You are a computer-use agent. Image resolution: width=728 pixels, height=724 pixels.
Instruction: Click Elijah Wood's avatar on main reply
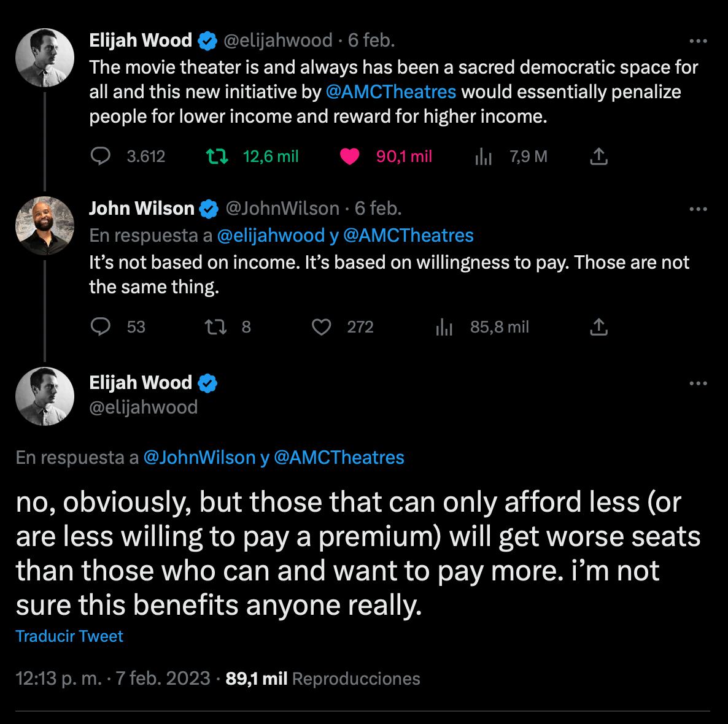(x=44, y=396)
